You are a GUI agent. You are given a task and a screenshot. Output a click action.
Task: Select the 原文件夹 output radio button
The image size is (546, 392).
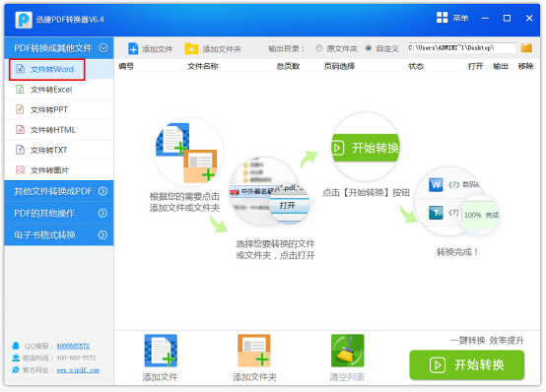[x=319, y=48]
